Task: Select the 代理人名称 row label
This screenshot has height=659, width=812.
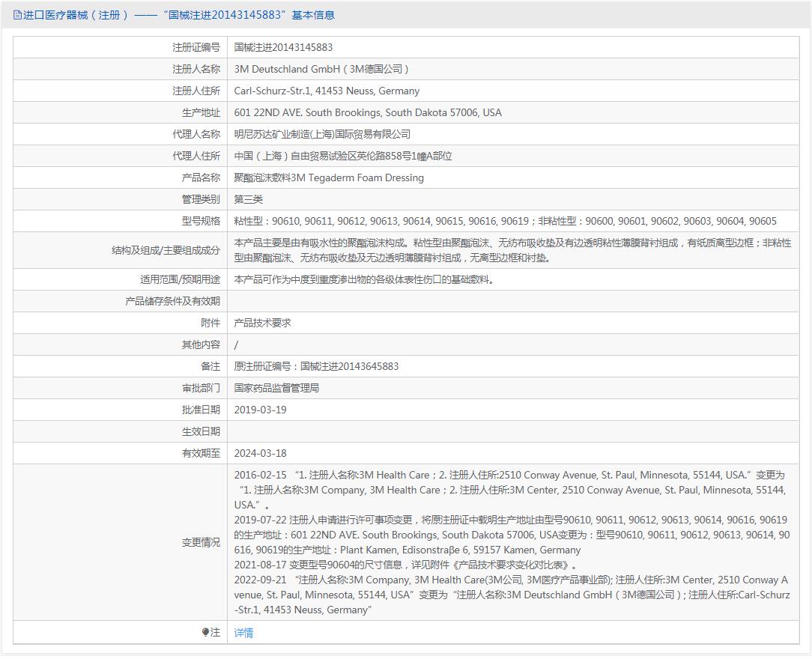Action: [x=196, y=135]
